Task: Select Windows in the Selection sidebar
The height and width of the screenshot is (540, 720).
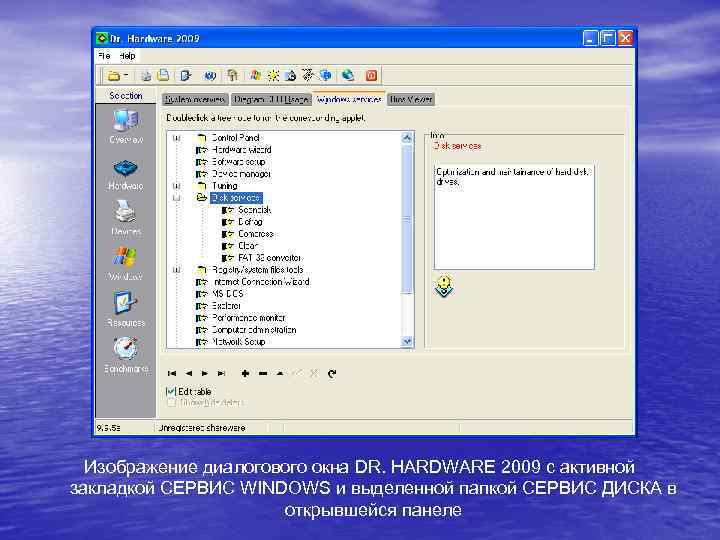Action: pyautogui.click(x=125, y=263)
